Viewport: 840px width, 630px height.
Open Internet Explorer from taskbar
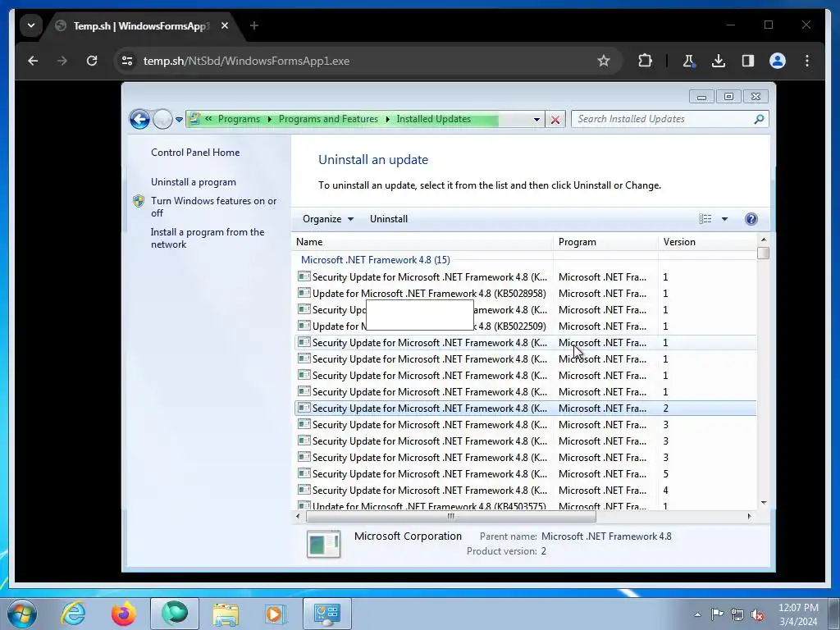[73, 614]
